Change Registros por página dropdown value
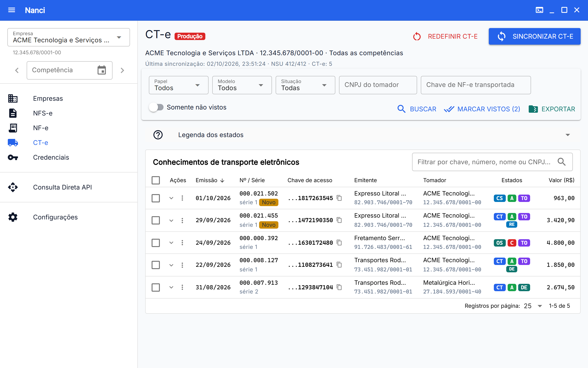Viewport: 588px width, 368px height. (533, 306)
